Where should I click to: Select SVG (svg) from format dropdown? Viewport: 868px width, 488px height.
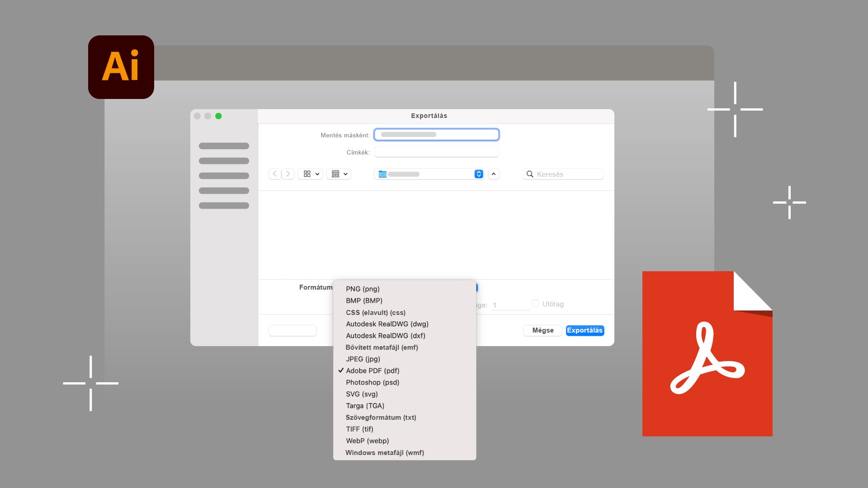tap(362, 394)
